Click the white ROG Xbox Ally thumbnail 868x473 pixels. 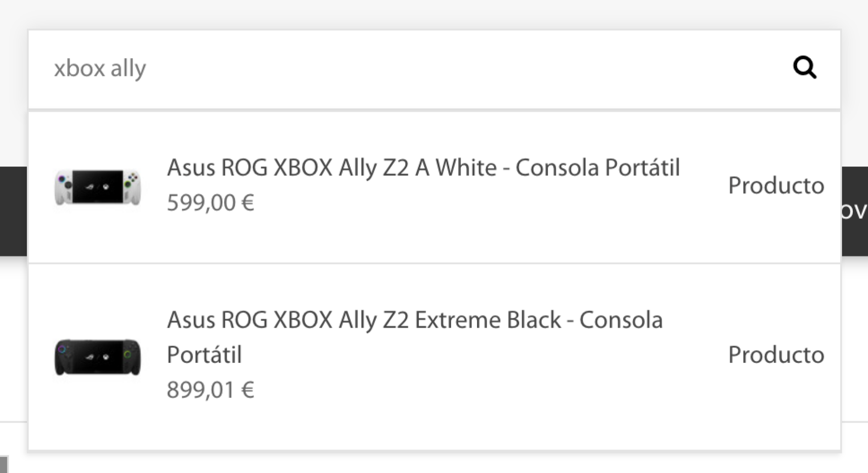(98, 187)
